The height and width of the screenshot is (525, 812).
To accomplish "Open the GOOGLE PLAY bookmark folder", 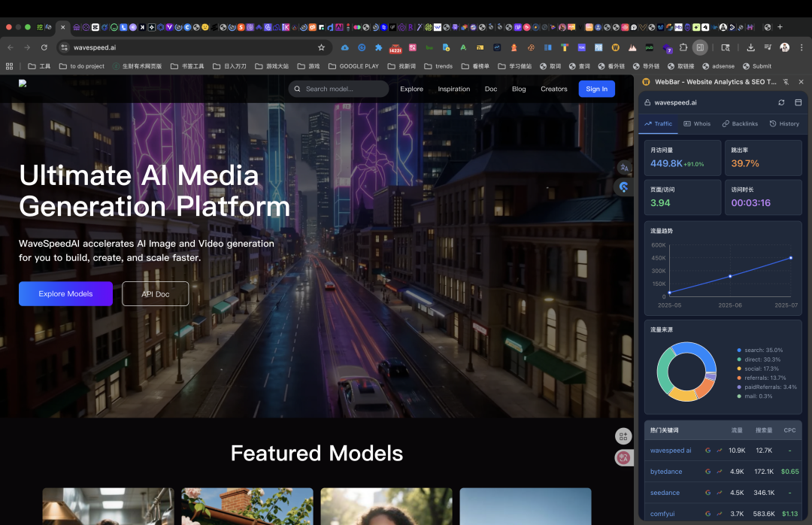I will (353, 66).
